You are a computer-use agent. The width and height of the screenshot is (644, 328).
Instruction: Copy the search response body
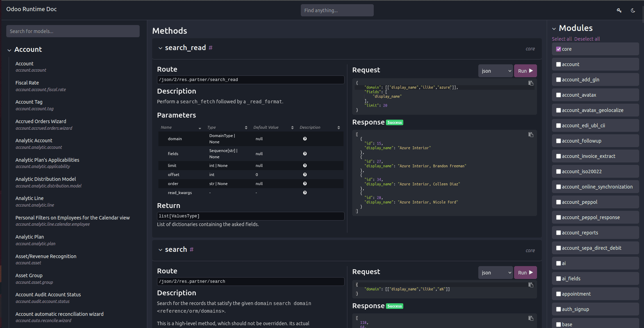(x=531, y=318)
